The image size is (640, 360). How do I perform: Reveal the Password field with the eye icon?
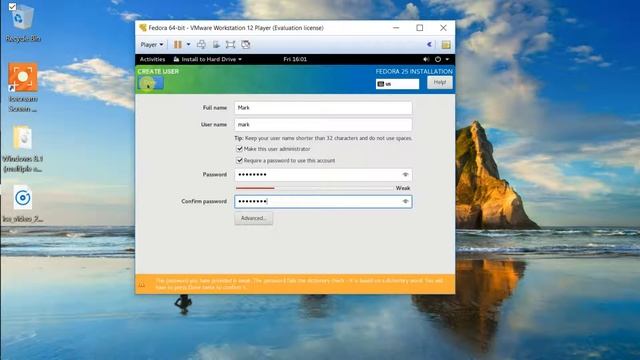click(405, 175)
